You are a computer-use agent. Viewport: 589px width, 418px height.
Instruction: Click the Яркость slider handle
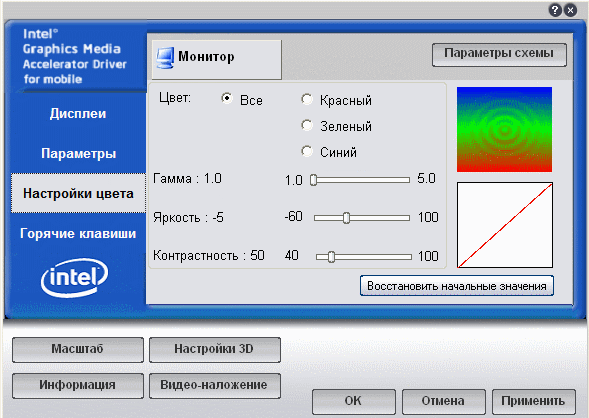(x=346, y=218)
